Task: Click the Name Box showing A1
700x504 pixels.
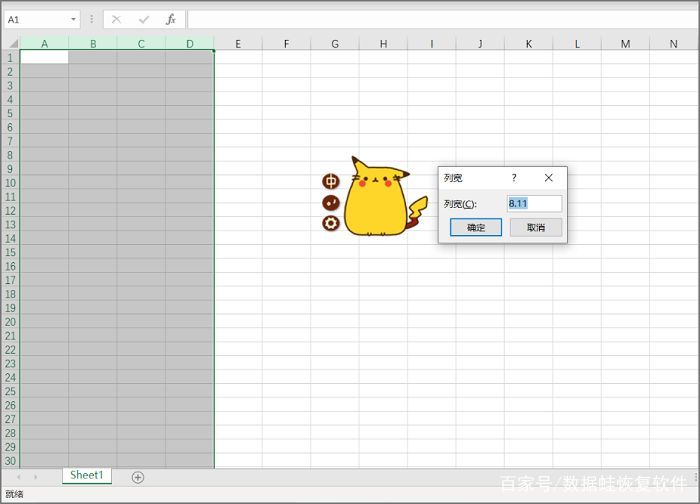Action: pos(36,19)
